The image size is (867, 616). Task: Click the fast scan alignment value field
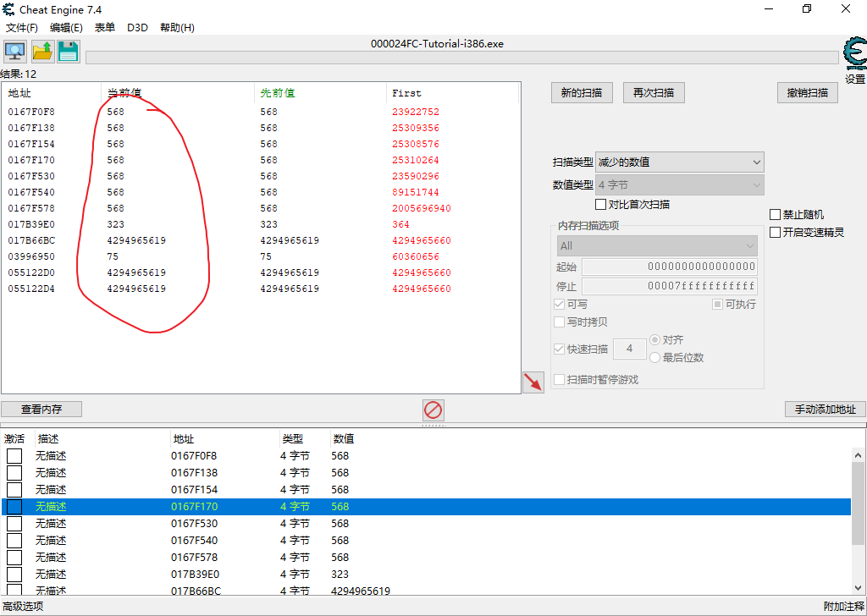(x=629, y=349)
